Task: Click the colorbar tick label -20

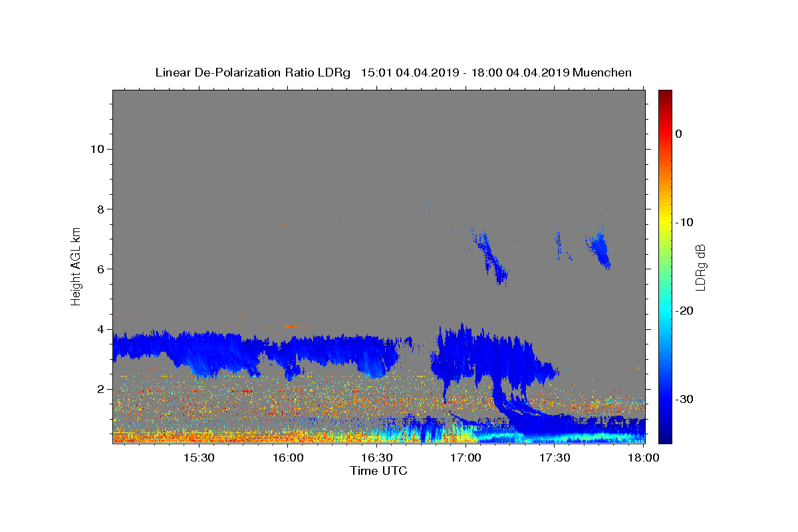Action: 684,311
